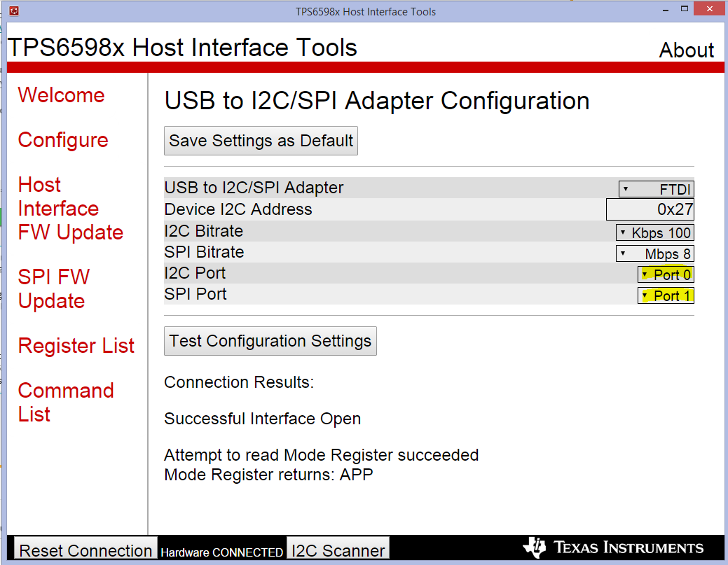This screenshot has width=728, height=565.
Task: Click the Successful Interface Open message
Action: (x=262, y=419)
